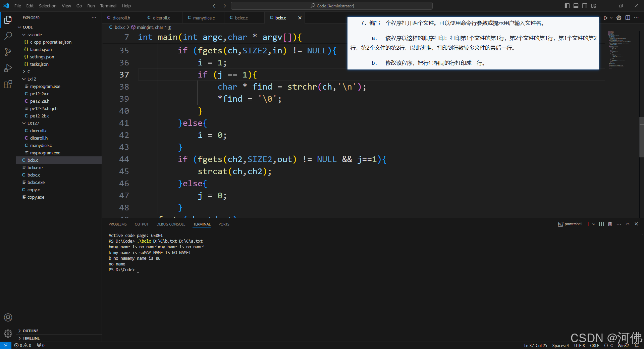Image resolution: width=644 pixels, height=349 pixels.
Task: Split the editor to the right
Action: pyautogui.click(x=628, y=18)
